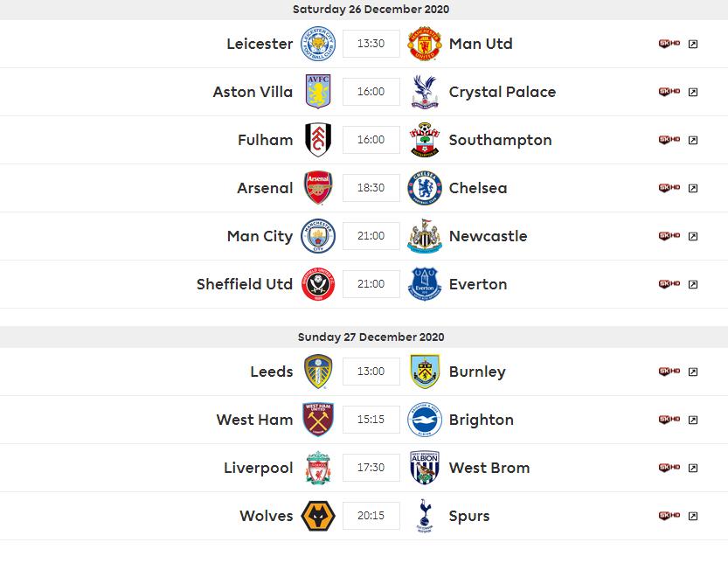Click the Man Utd club badge

pyautogui.click(x=425, y=44)
